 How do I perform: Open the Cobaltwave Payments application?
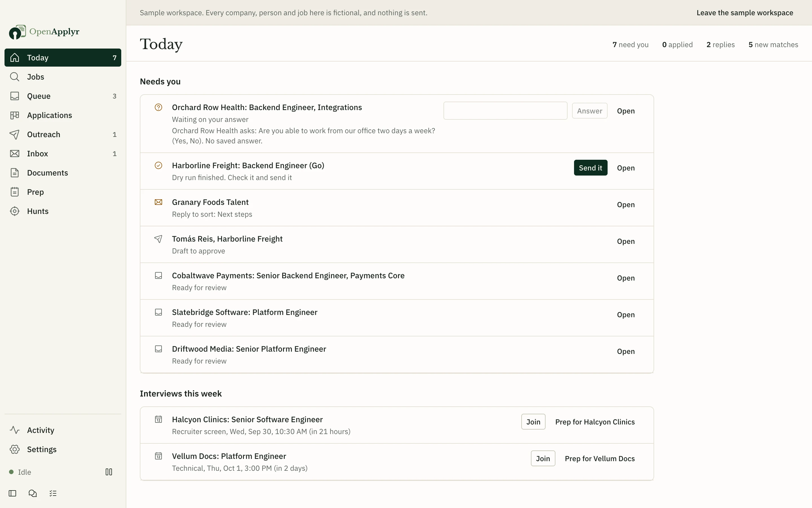tap(626, 278)
